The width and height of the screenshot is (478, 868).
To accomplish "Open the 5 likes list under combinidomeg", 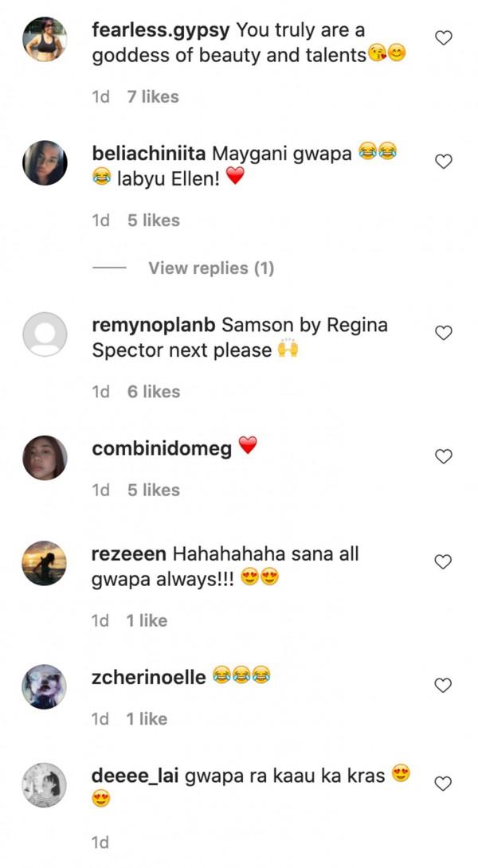I will click(154, 490).
